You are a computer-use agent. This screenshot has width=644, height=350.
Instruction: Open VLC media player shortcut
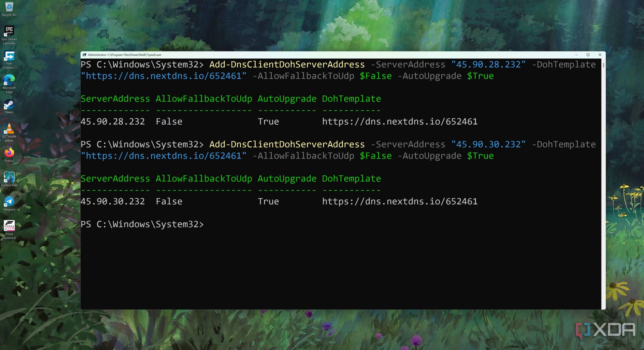point(9,132)
